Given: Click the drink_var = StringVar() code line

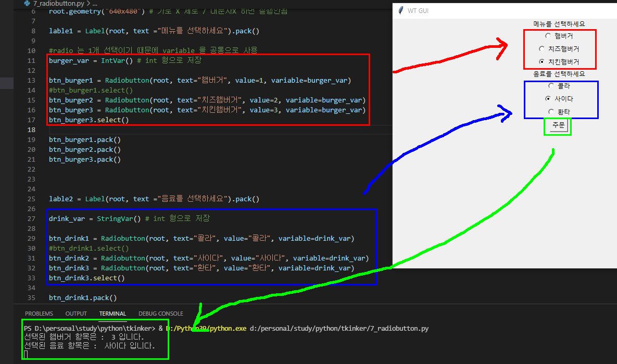Looking at the screenshot, I should (x=129, y=218).
